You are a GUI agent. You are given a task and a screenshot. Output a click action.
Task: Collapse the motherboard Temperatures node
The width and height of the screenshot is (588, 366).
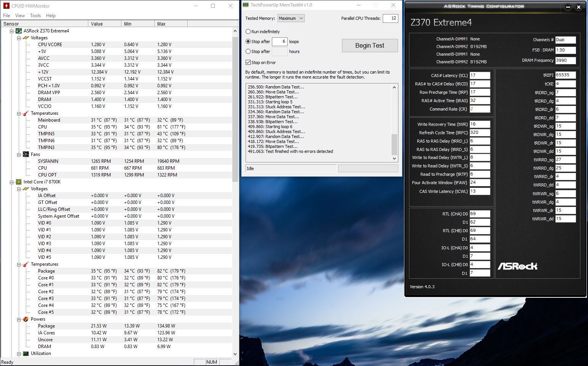tap(19, 113)
